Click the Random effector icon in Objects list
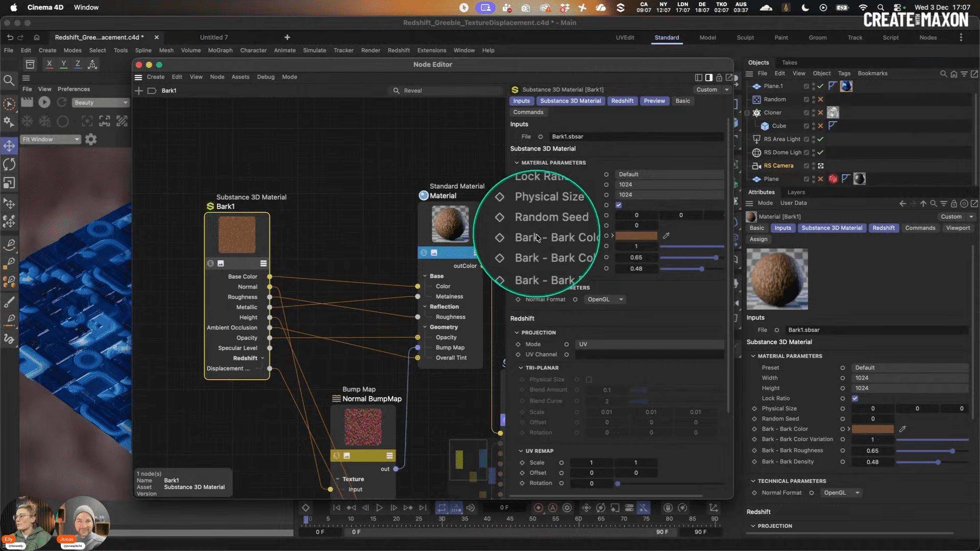 [x=757, y=99]
